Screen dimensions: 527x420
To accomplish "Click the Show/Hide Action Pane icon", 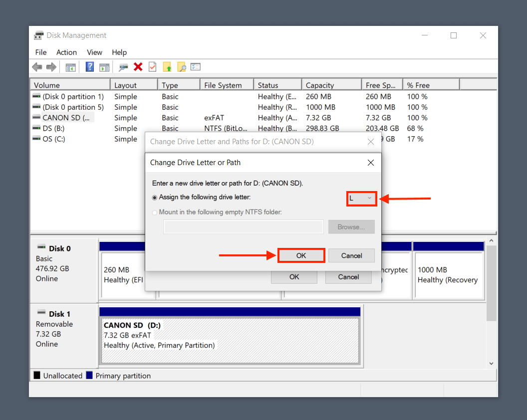I will 104,67.
